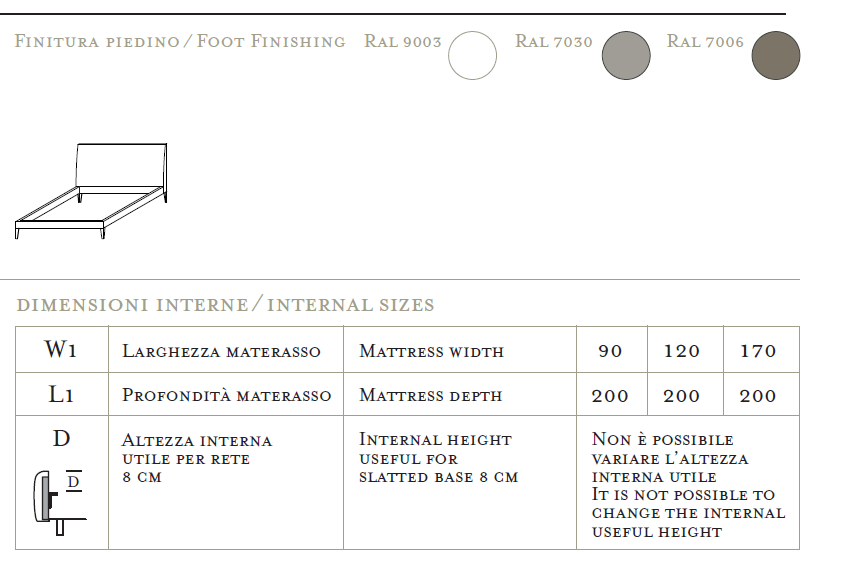
Task: Click the Larghezza materasso cell
Action: (x=226, y=350)
